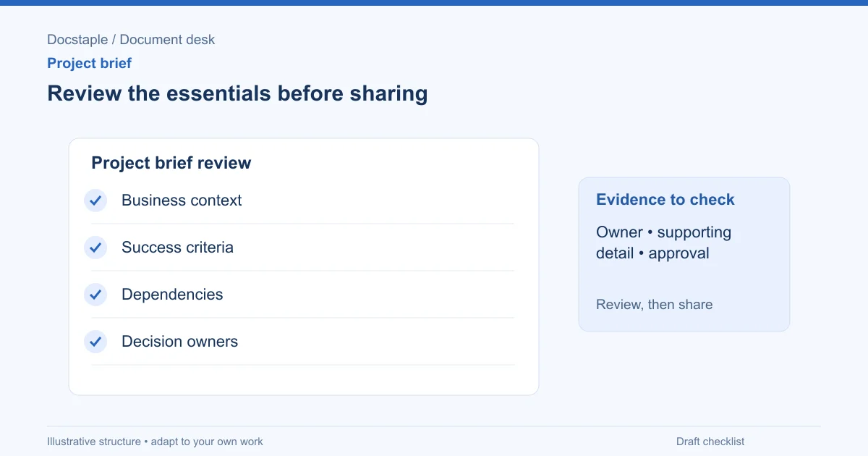Click the 'Dependencies' item text

click(x=172, y=295)
